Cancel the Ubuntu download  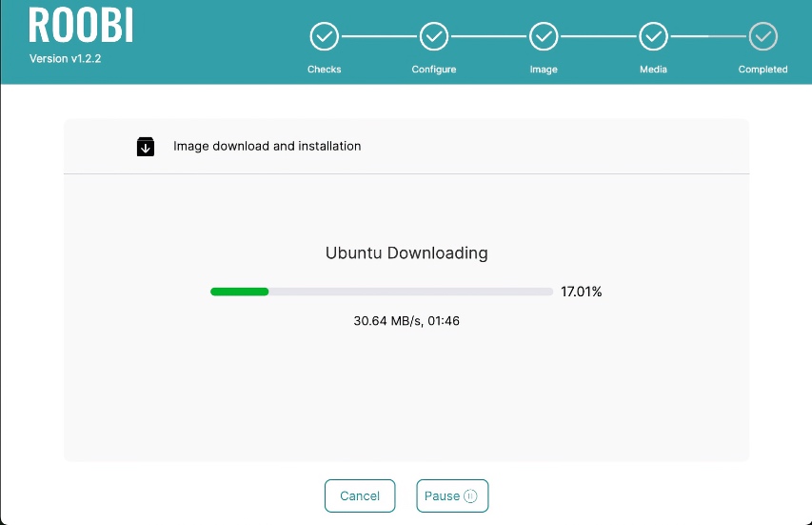tap(360, 496)
